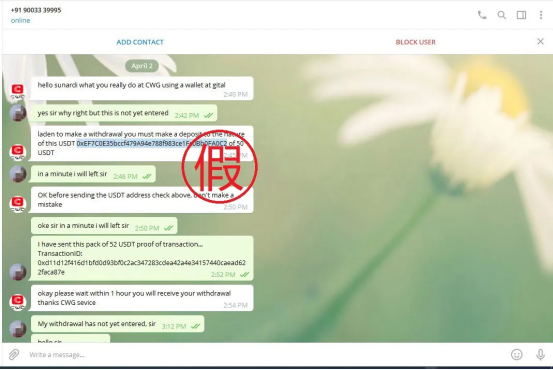Click the 3:12 PM timestamp

coord(174,326)
